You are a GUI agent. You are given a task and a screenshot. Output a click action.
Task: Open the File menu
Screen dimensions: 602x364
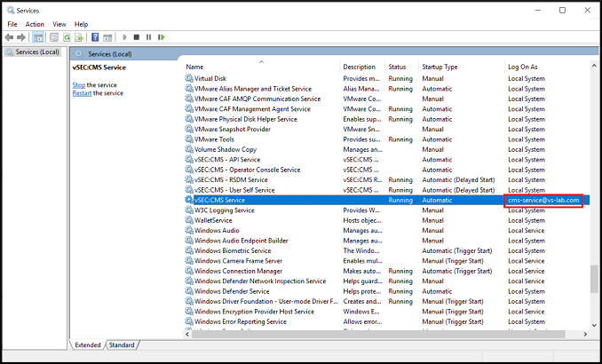[x=12, y=24]
